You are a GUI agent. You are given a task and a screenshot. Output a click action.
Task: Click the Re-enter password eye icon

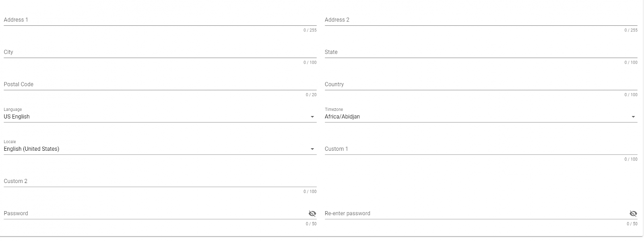pyautogui.click(x=633, y=214)
